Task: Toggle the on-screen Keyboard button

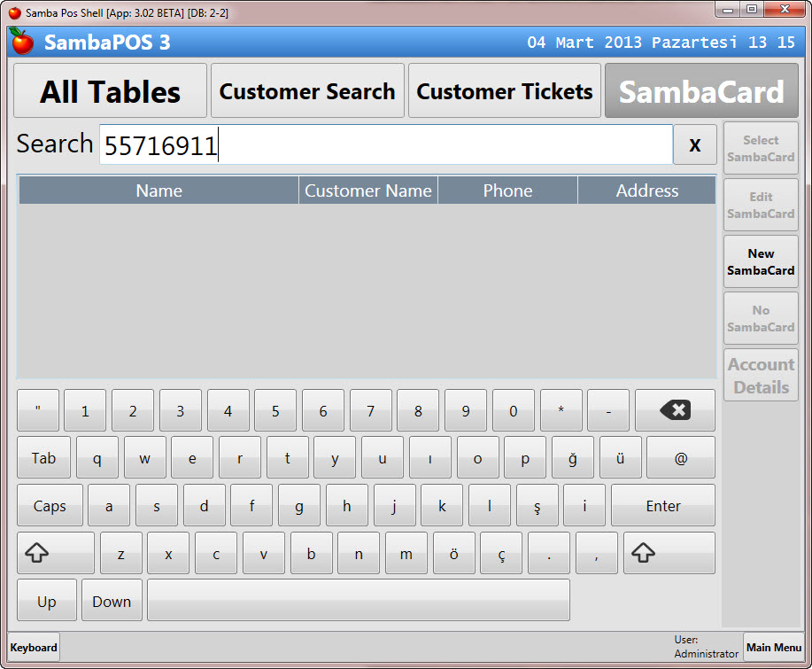Action: [x=34, y=648]
